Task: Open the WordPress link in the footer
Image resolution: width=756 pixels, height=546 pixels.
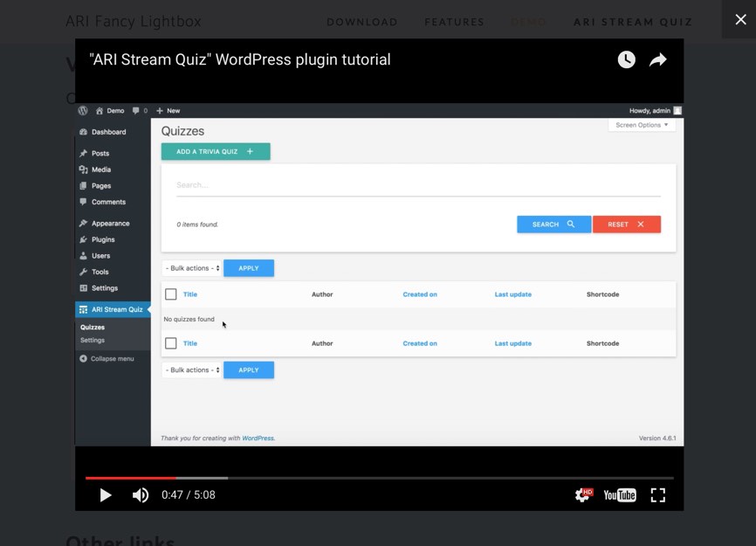Action: (x=258, y=439)
